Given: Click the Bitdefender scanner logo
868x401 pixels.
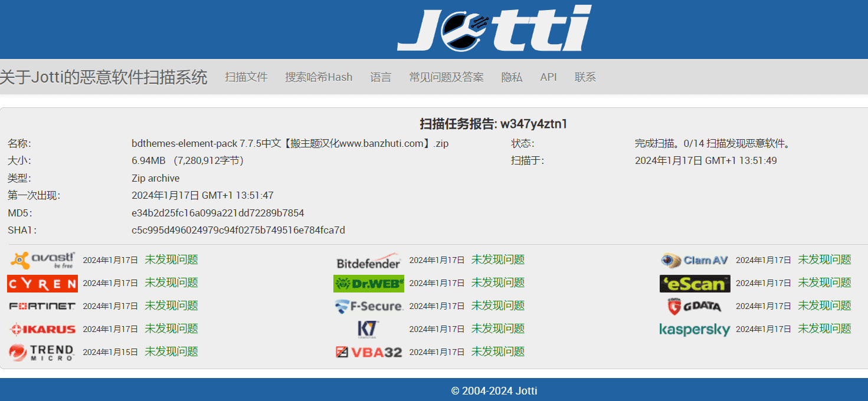Looking at the screenshot, I should click(x=369, y=262).
